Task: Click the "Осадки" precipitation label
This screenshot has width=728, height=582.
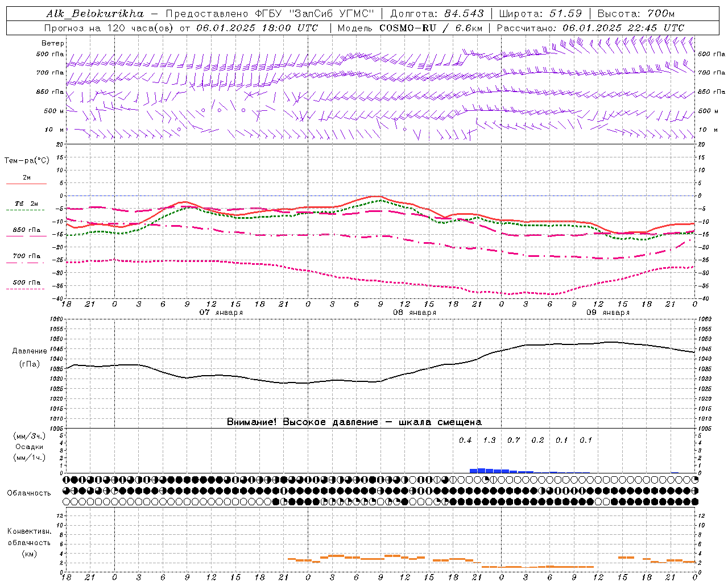Action: click(29, 447)
